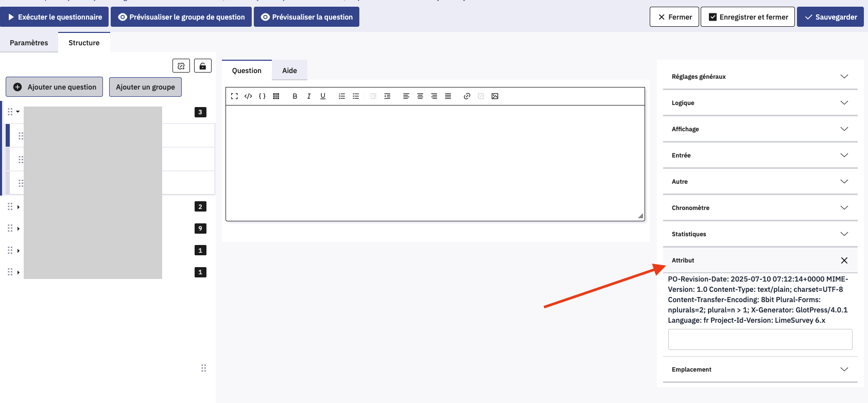Open the source code view icon
Viewport: 868px width, 403px height.
tap(248, 96)
